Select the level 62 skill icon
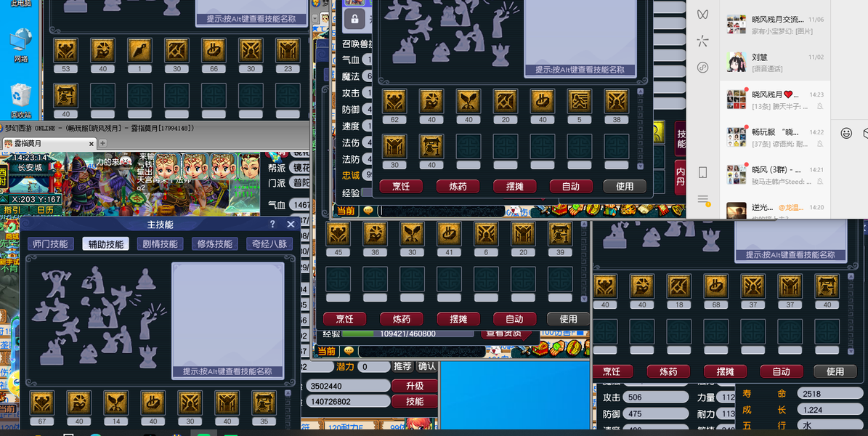Viewport: 868px width, 436px height. click(394, 102)
